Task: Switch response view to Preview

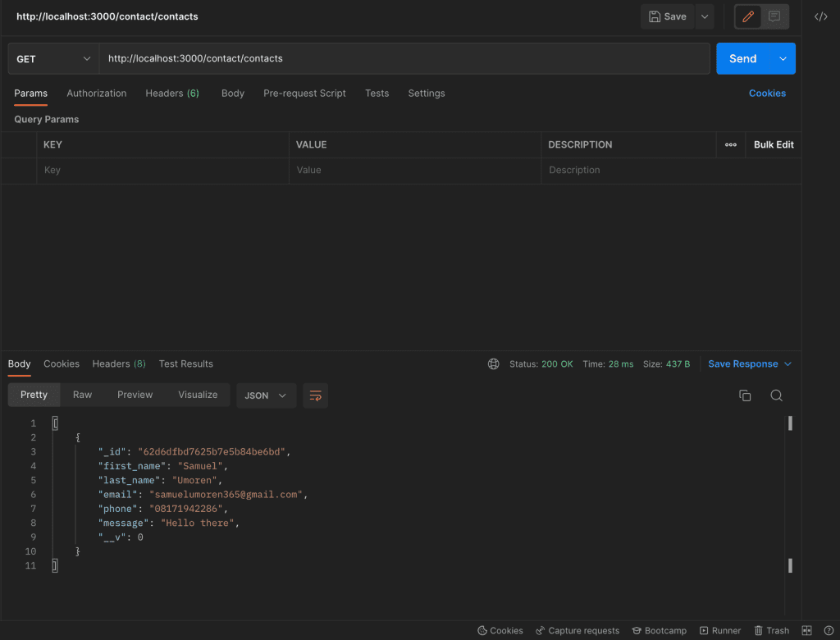Action: (135, 395)
